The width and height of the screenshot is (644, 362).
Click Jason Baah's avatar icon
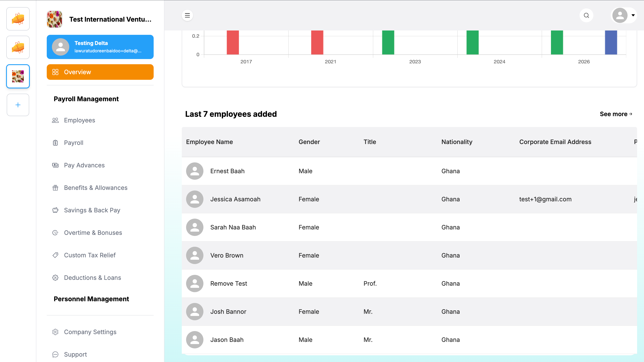tap(195, 340)
